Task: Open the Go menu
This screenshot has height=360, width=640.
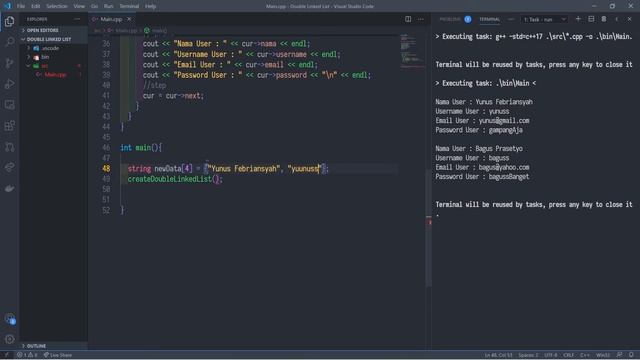Action: pyautogui.click(x=94, y=6)
